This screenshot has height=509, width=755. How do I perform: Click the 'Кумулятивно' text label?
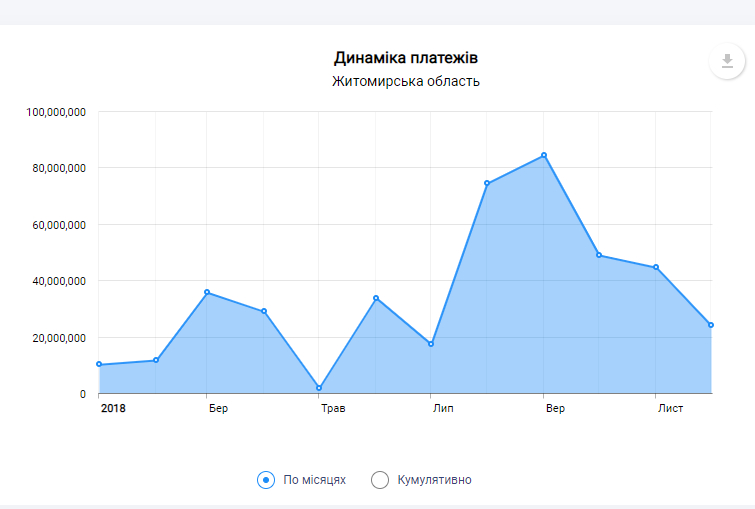click(x=434, y=480)
